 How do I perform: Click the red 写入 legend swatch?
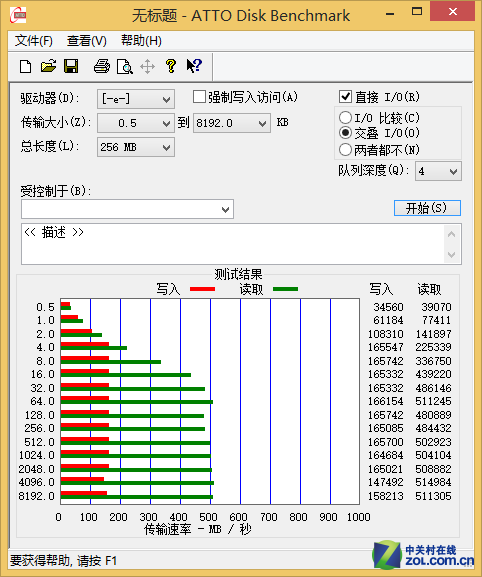tap(202, 289)
